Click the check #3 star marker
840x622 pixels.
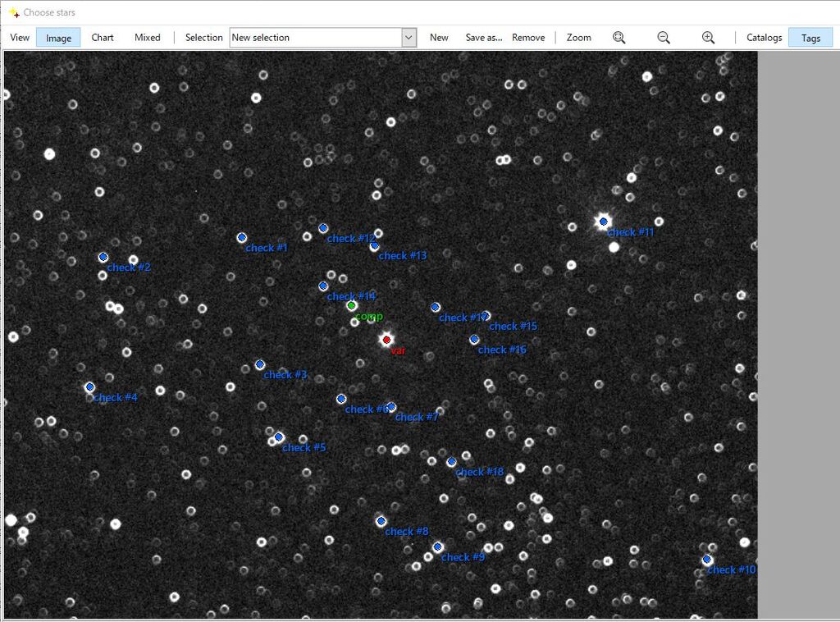pos(260,365)
